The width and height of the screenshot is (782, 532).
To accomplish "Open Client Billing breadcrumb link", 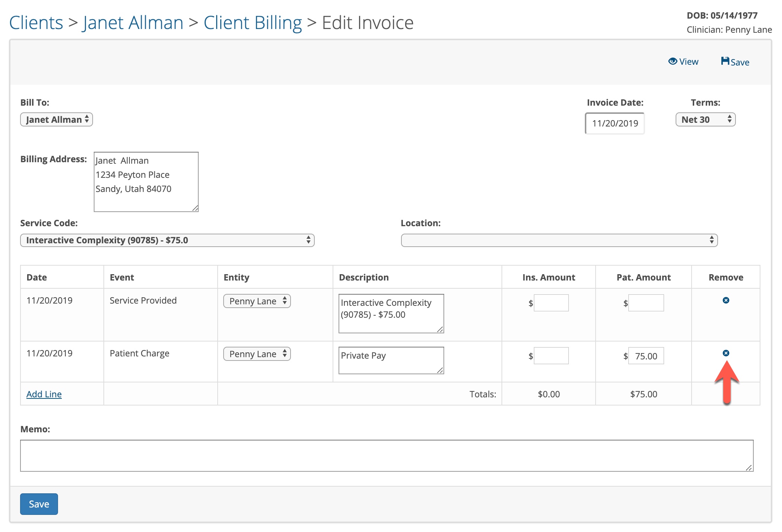I will click(x=253, y=23).
